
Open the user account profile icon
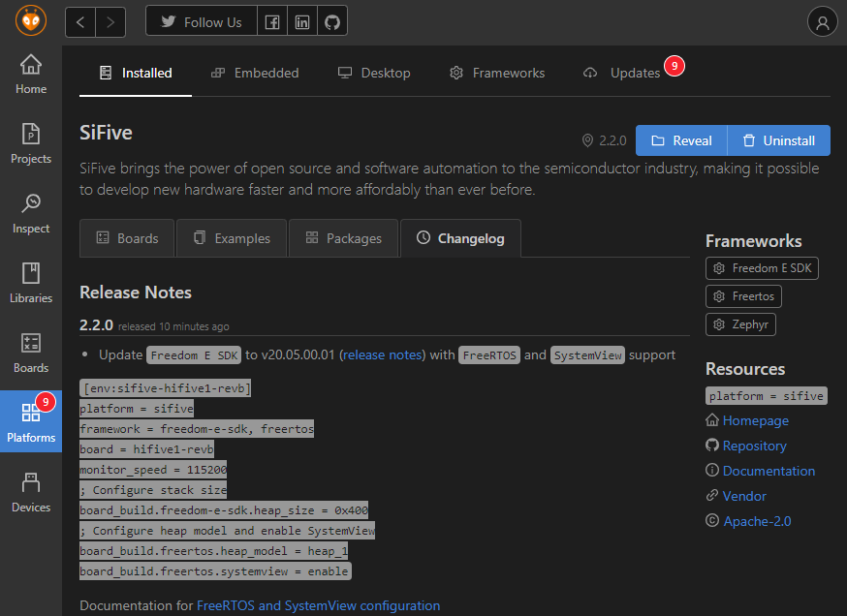click(x=822, y=21)
